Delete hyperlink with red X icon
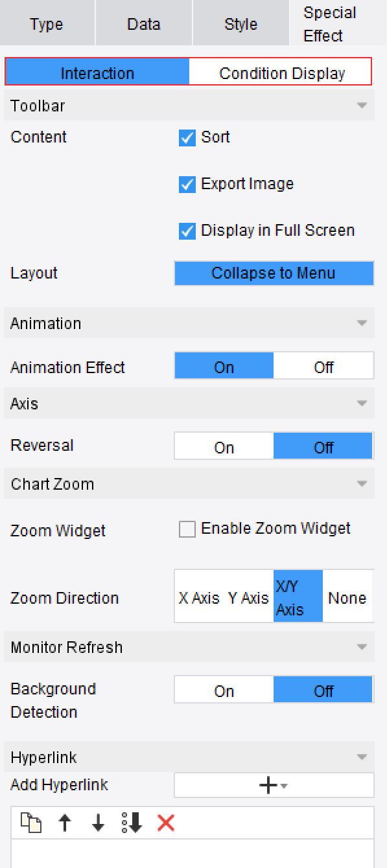Viewport: 387px width, 868px height. click(166, 823)
